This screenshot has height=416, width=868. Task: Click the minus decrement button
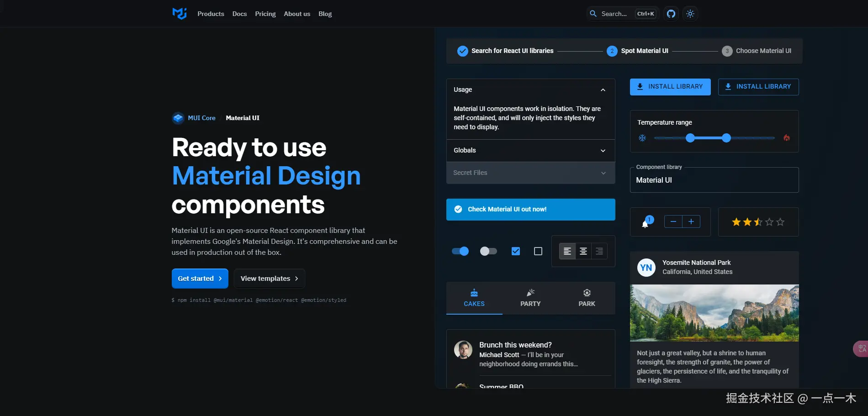pos(673,221)
